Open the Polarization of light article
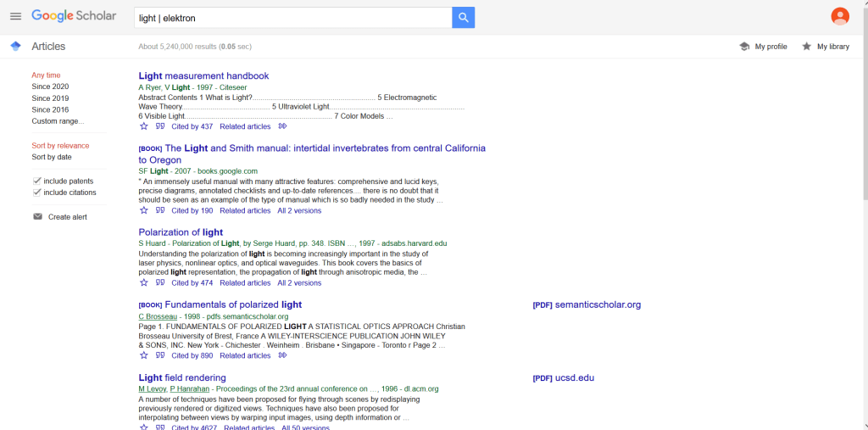 [181, 232]
